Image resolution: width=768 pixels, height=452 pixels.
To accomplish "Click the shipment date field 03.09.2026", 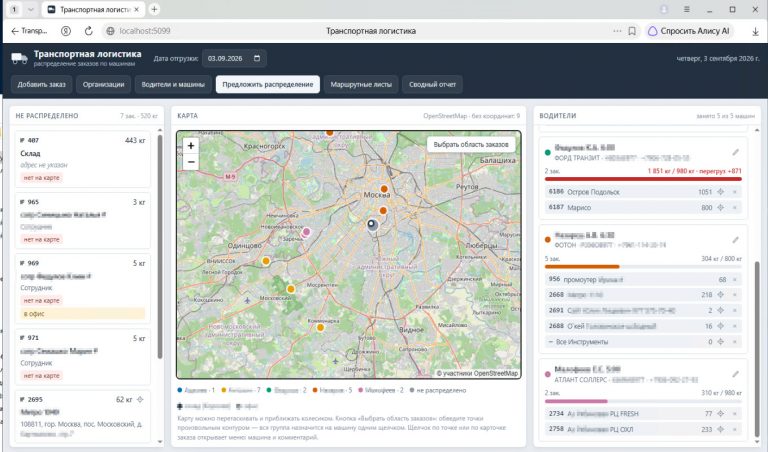I will (x=234, y=58).
